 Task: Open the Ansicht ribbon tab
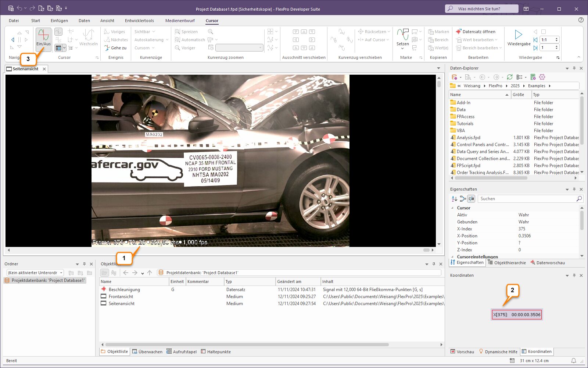pyautogui.click(x=107, y=21)
